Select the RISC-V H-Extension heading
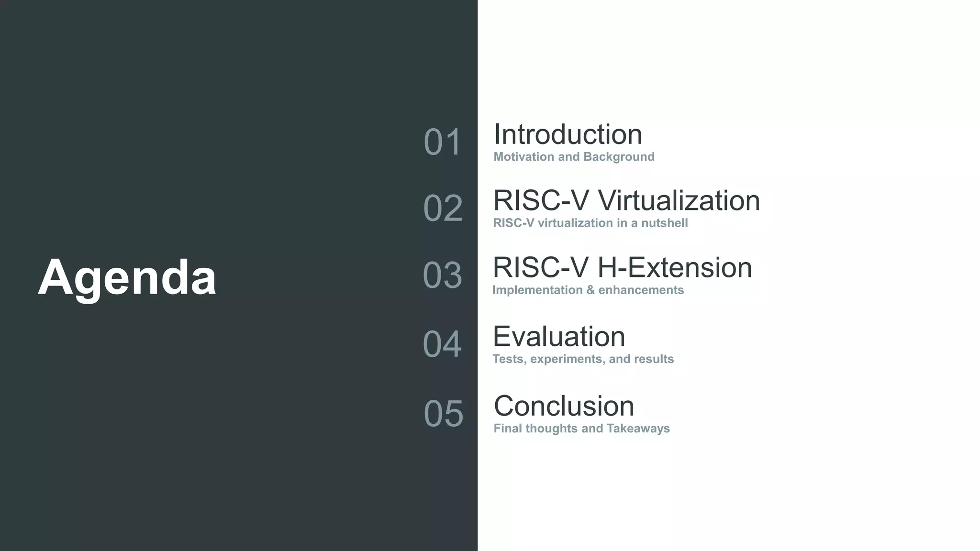 coord(622,267)
